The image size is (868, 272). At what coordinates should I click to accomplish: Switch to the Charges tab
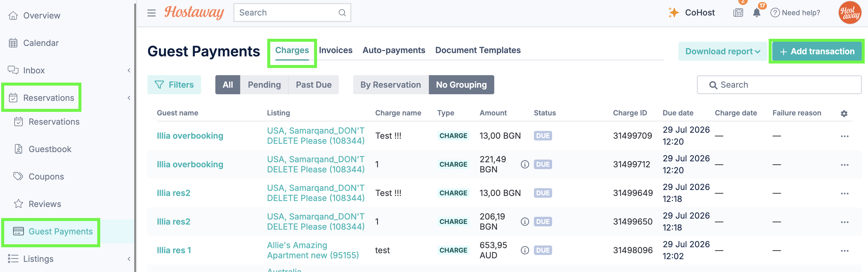click(292, 50)
